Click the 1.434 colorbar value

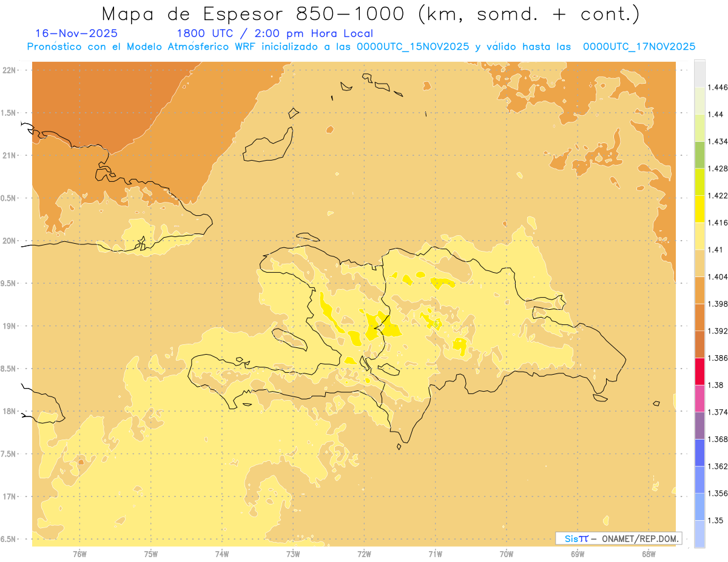tap(718, 141)
